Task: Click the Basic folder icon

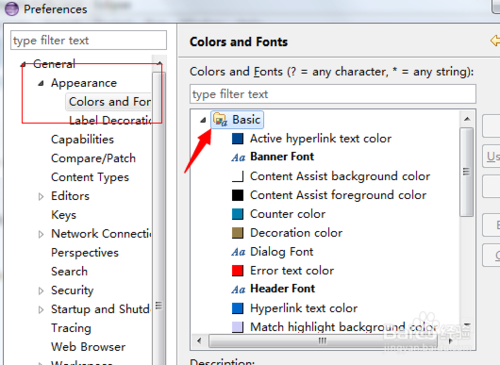Action: click(x=220, y=120)
